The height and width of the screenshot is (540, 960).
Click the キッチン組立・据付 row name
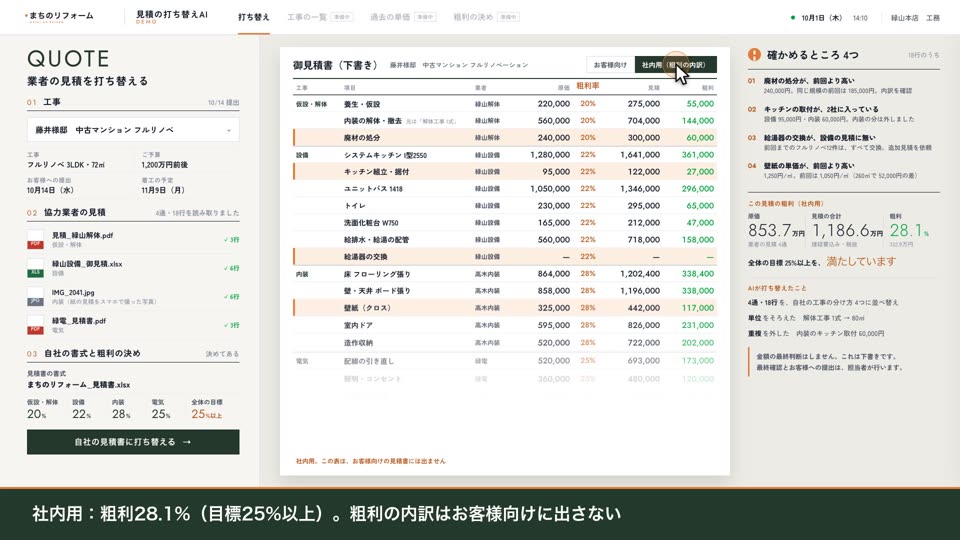pyautogui.click(x=376, y=172)
